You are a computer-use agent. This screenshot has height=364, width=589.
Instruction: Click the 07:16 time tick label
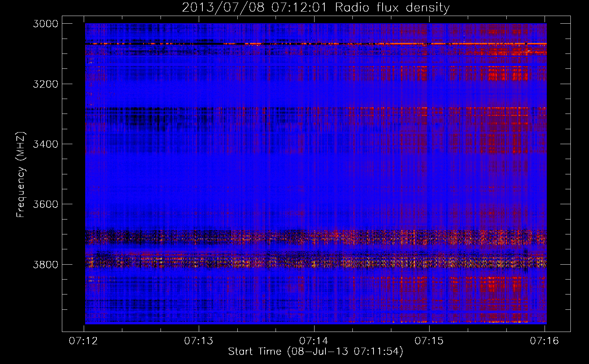(544, 341)
